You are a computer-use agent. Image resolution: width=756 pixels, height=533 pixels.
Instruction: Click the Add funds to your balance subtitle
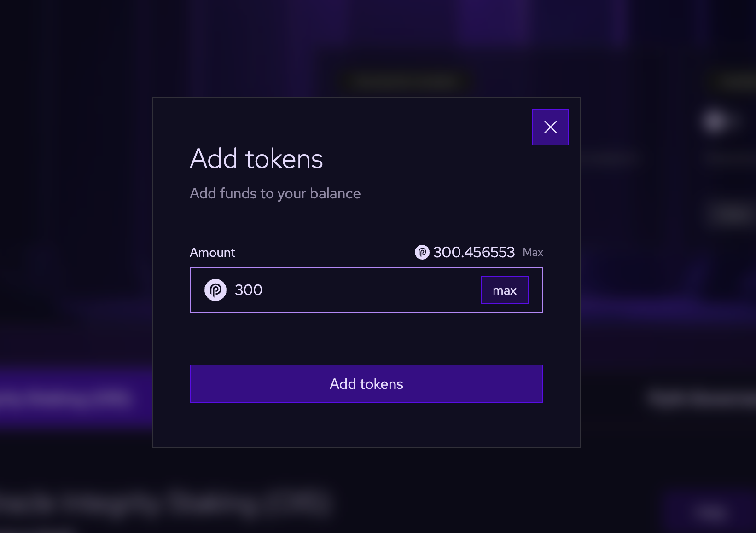click(275, 193)
